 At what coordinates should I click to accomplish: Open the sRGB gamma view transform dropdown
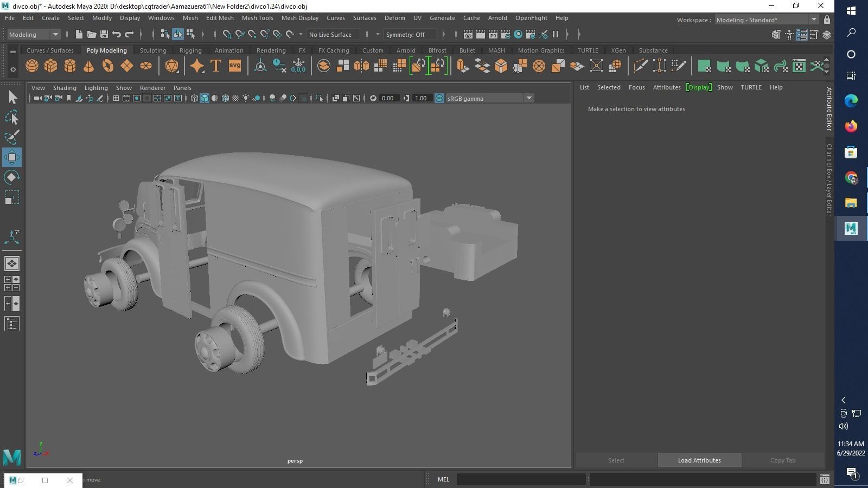click(490, 98)
